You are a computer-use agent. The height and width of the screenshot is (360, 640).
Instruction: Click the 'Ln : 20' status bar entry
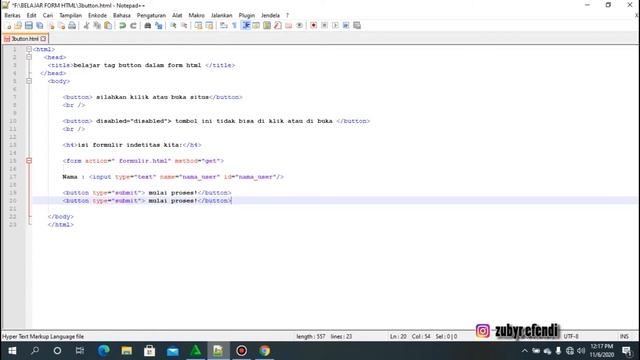point(398,337)
